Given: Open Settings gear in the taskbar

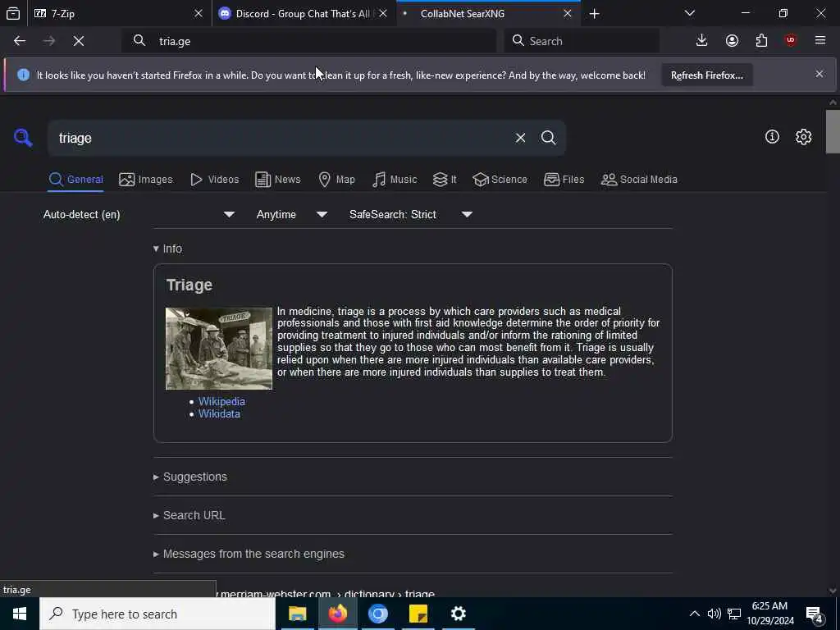Looking at the screenshot, I should point(458,614).
